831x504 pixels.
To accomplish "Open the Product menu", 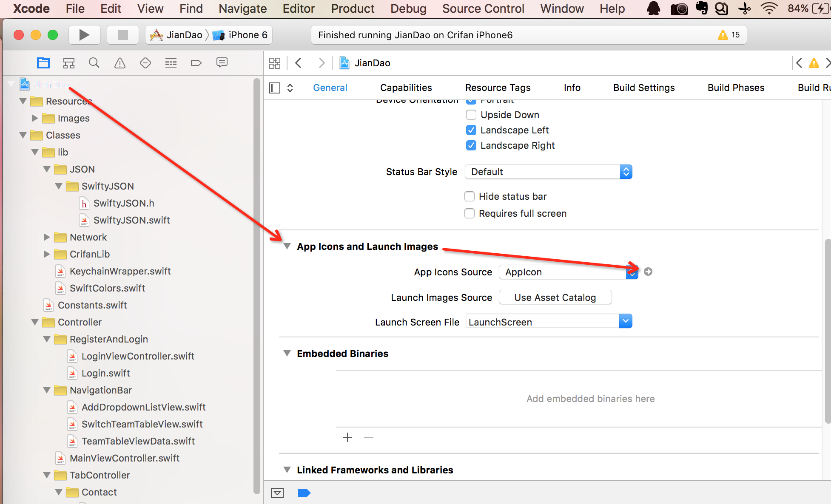I will pos(353,8).
